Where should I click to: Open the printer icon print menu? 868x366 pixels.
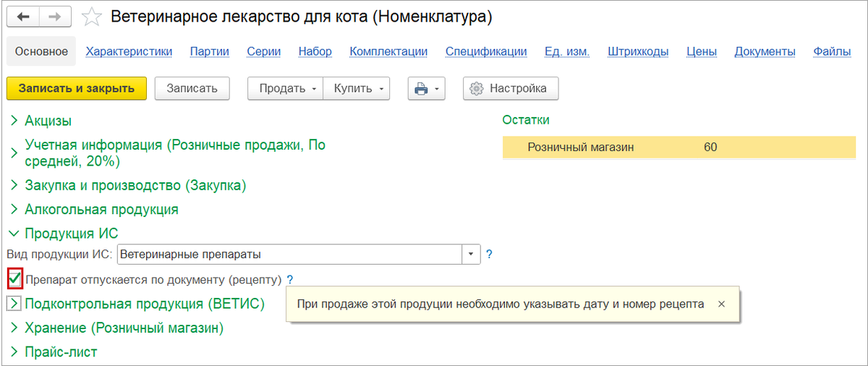pyautogui.click(x=426, y=89)
